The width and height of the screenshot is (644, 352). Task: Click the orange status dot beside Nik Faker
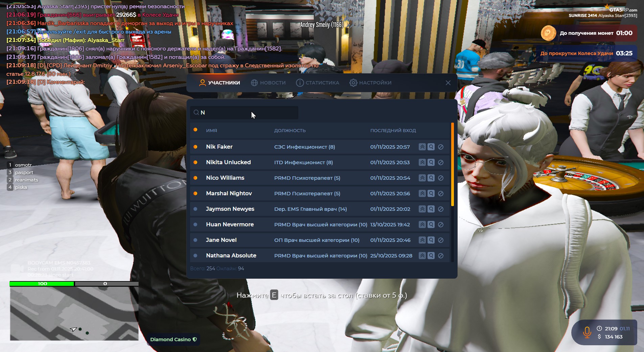195,147
